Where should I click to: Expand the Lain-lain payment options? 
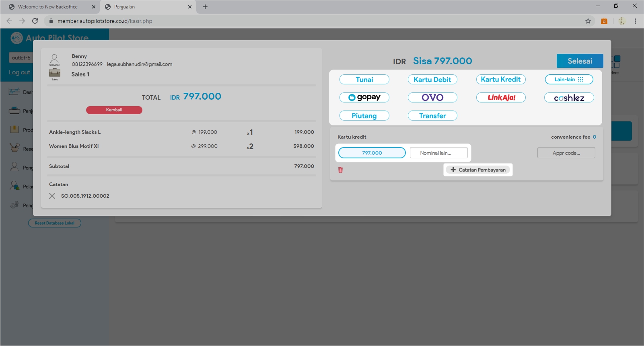[x=569, y=80]
